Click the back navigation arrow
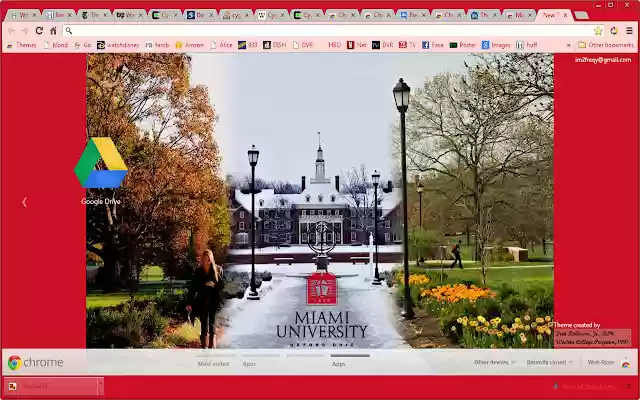 point(12,31)
